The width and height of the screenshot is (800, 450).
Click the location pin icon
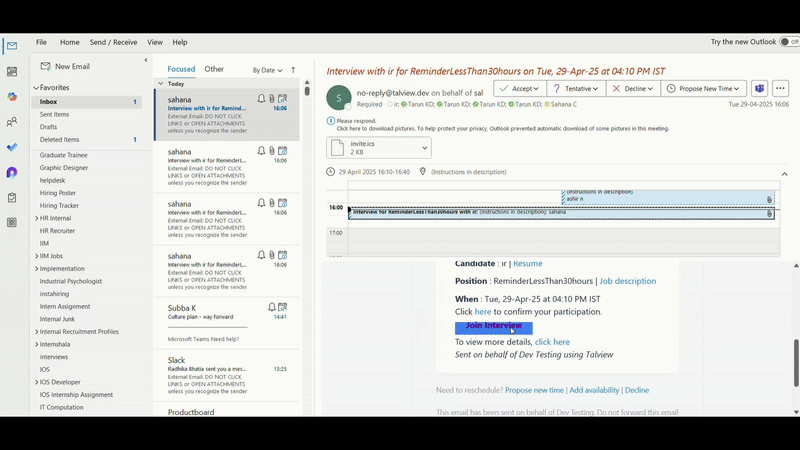[x=422, y=171]
